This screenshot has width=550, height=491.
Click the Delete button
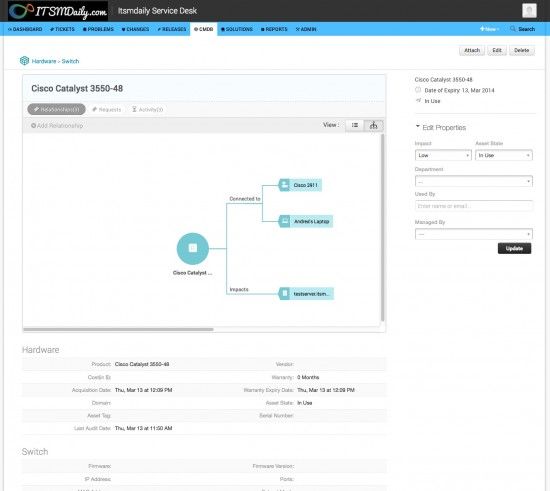point(522,51)
